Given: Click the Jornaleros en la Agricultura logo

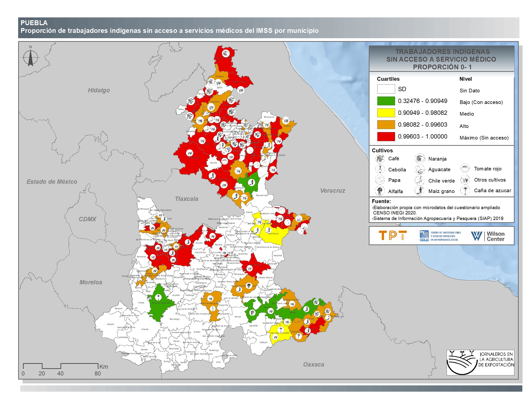Looking at the screenshot, I should point(480,363).
